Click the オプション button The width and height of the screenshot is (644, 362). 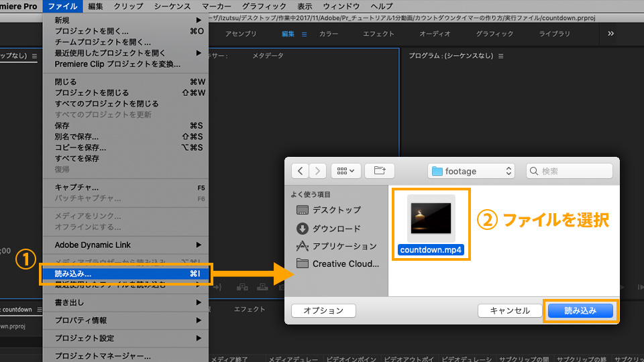coord(323,310)
